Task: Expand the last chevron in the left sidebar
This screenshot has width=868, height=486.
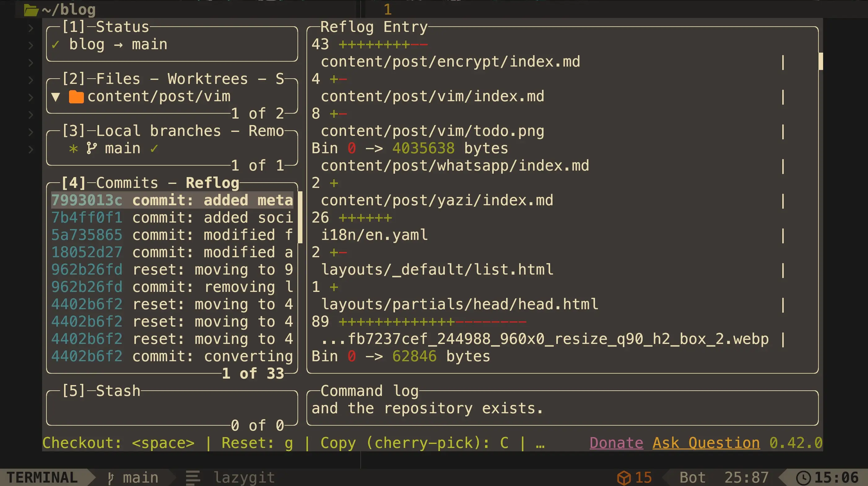Action: coord(31,149)
